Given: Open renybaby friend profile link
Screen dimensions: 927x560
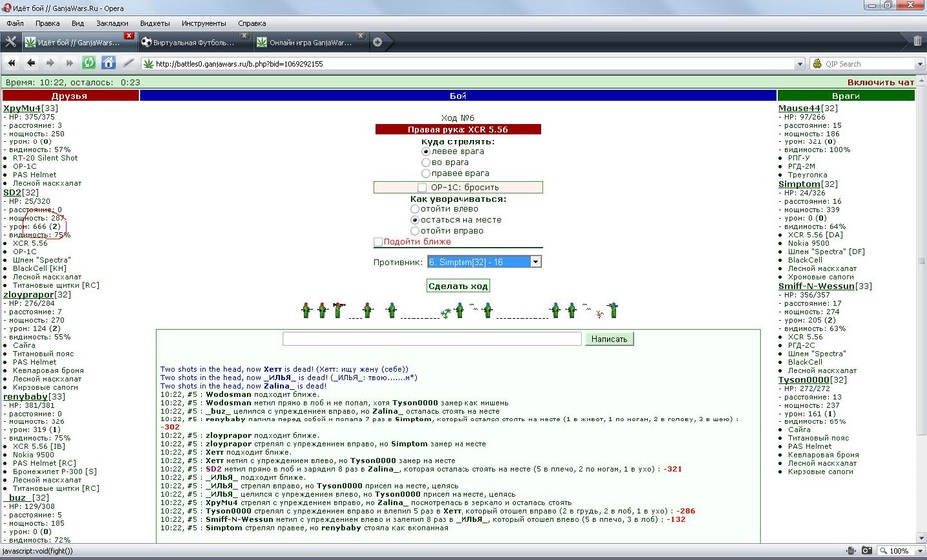Looking at the screenshot, I should pos(26,396).
